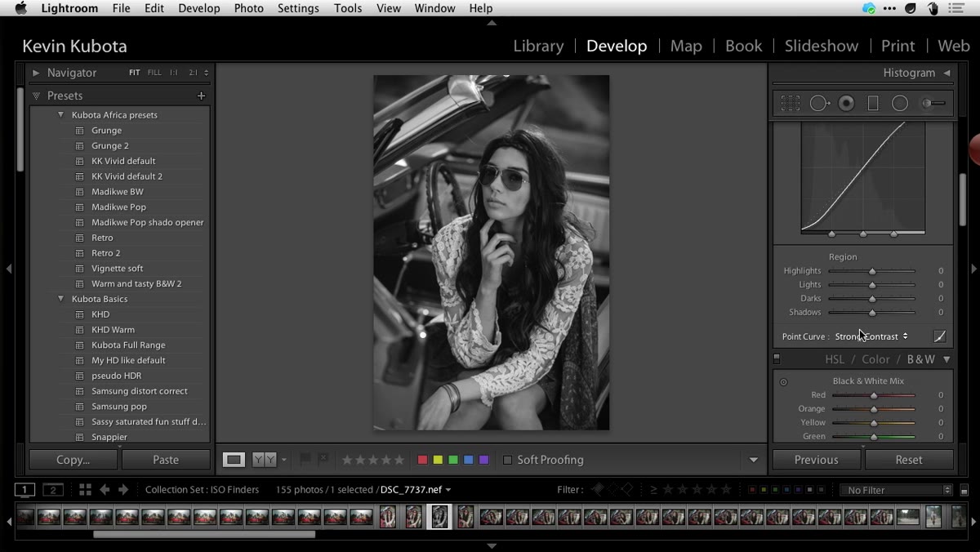Switch to the Slideshow module
This screenshot has height=552, width=980.
point(822,46)
